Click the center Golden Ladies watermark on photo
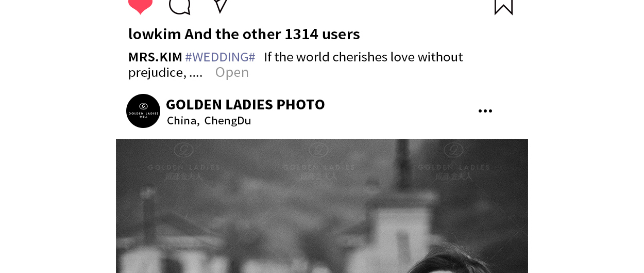The width and height of the screenshot is (644, 273). coord(319,162)
